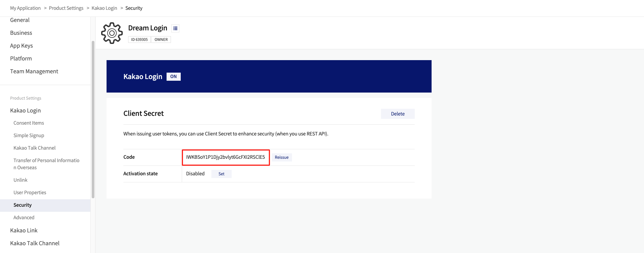The width and height of the screenshot is (644, 253).
Task: Expand the Kakao Link section
Action: tap(24, 230)
